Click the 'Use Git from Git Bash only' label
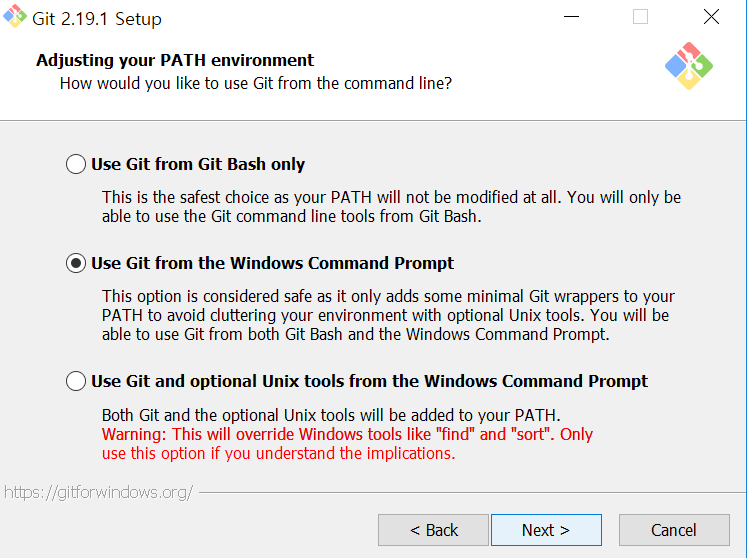 (198, 164)
